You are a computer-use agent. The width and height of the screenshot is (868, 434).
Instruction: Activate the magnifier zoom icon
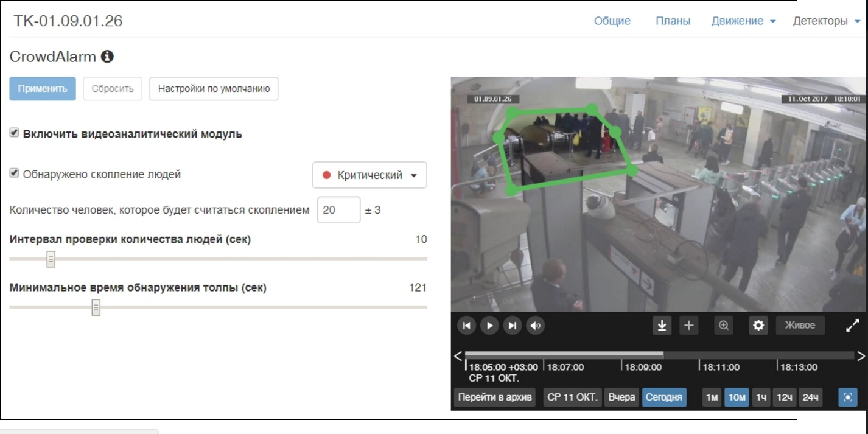[724, 326]
